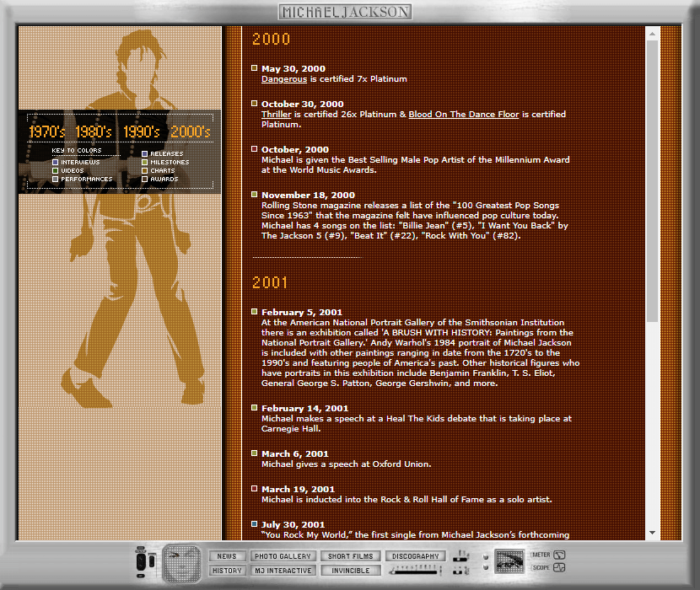Click the MP3-player device icon in the bottom bar
Screen dimensions: 700x590
coord(142,561)
